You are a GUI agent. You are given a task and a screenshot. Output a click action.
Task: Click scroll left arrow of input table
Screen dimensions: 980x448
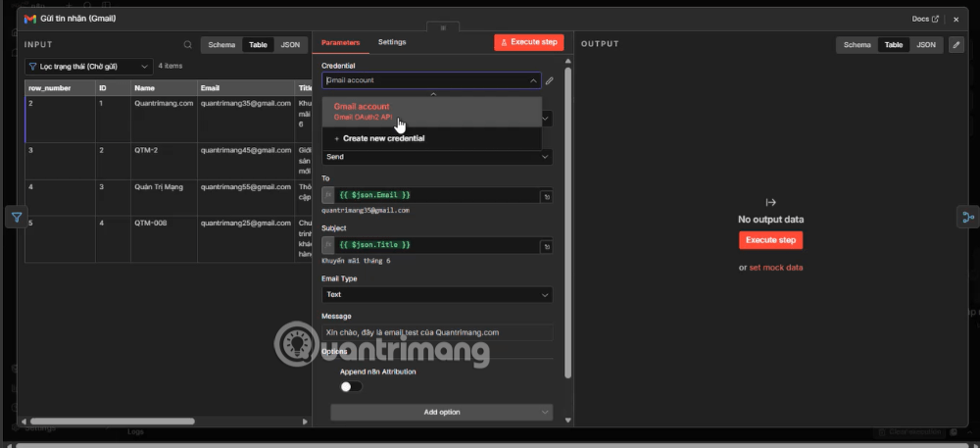click(x=24, y=422)
